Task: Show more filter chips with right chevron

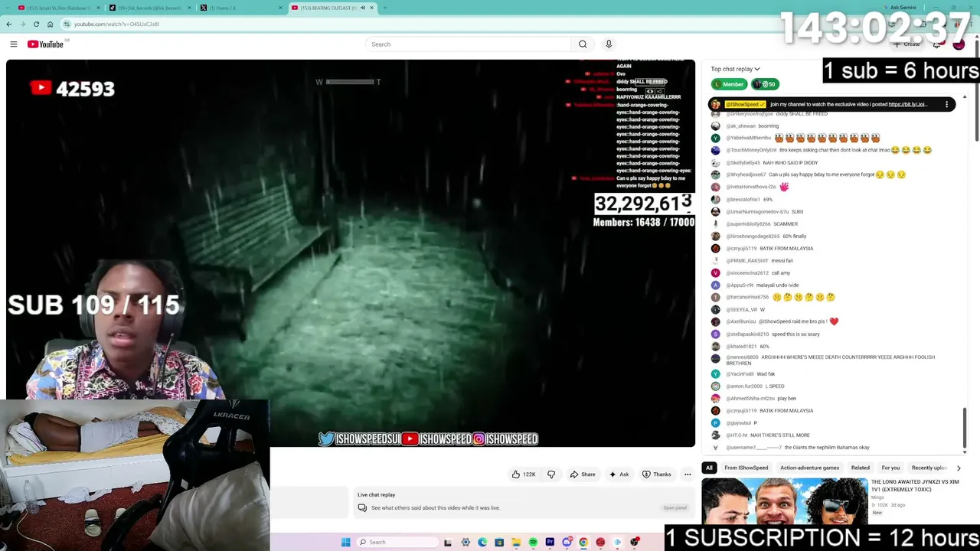Action: (958, 468)
